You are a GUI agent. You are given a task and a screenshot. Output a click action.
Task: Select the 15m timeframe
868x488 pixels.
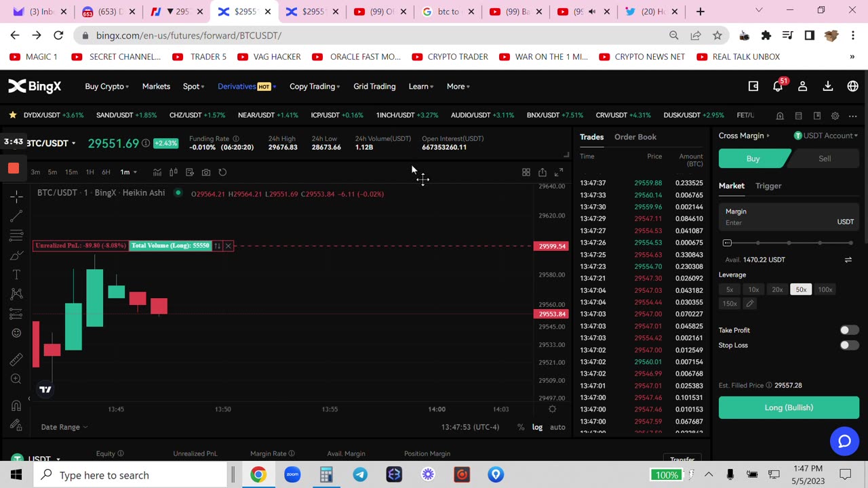(71, 172)
